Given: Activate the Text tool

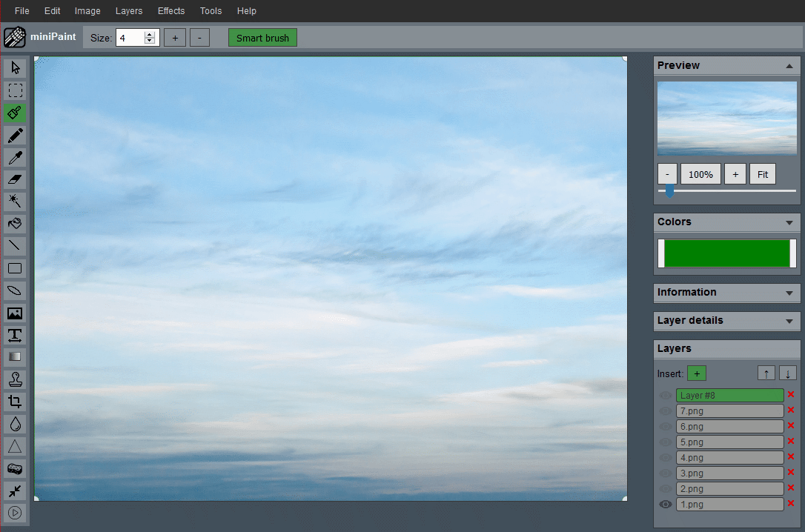Looking at the screenshot, I should [15, 335].
